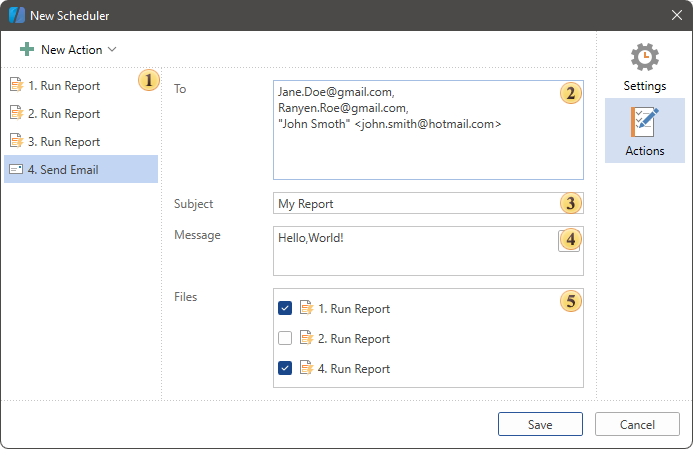The image size is (693, 449).
Task: Switch to the Actions tab
Action: click(644, 131)
